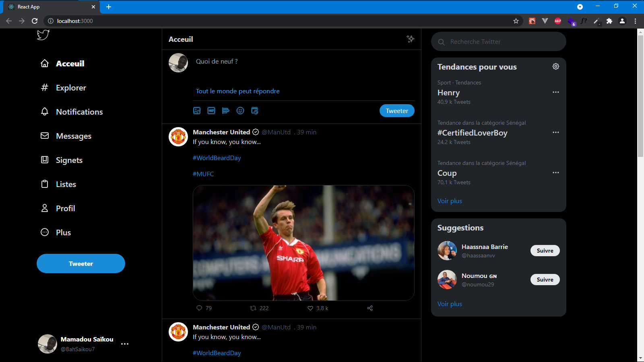
Task: Open more options for #CertifiedLoverBoy trend
Action: (556, 132)
